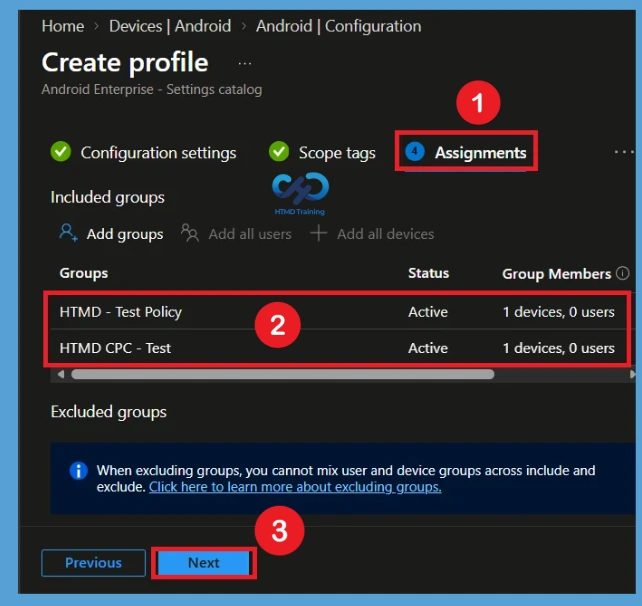Click the Status column header
Image resolution: width=642 pixels, height=606 pixels.
coord(428,273)
